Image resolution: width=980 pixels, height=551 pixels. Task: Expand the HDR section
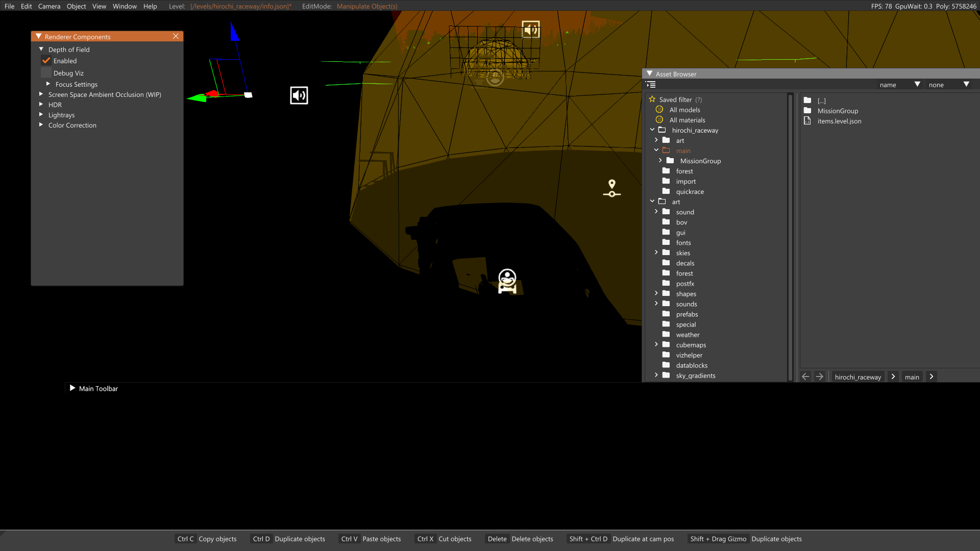coord(41,105)
